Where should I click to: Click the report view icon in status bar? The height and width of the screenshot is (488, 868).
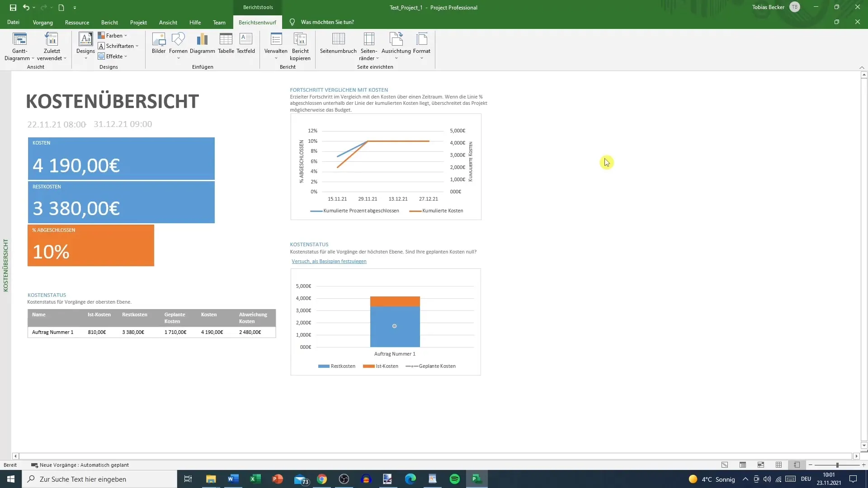click(x=797, y=465)
